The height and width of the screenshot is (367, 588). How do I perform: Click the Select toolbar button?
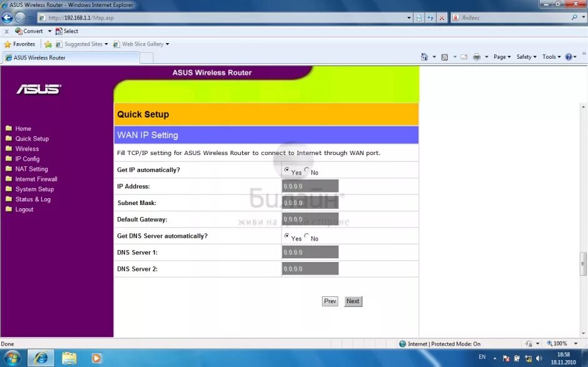67,31
